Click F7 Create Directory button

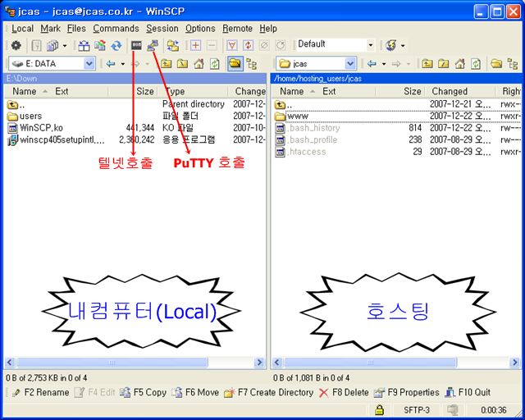[x=269, y=392]
